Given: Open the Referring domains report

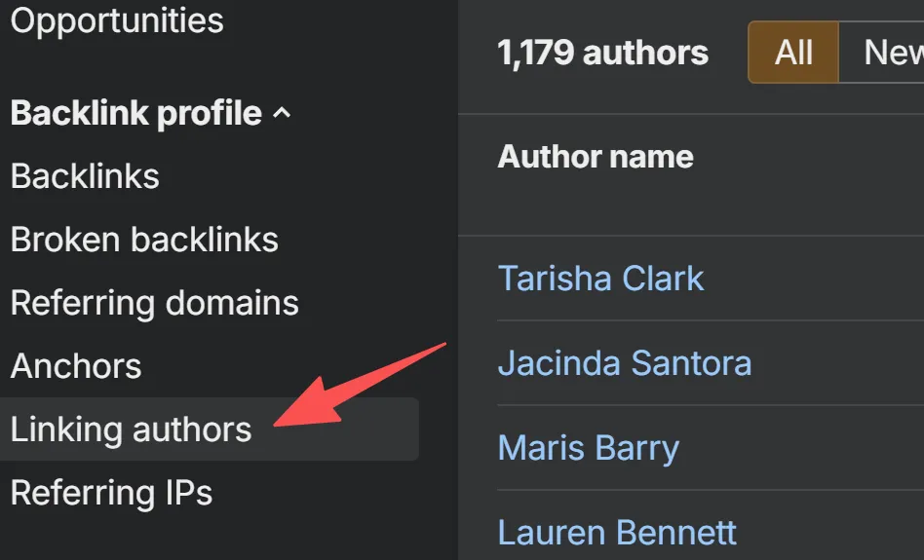Looking at the screenshot, I should click(x=154, y=303).
